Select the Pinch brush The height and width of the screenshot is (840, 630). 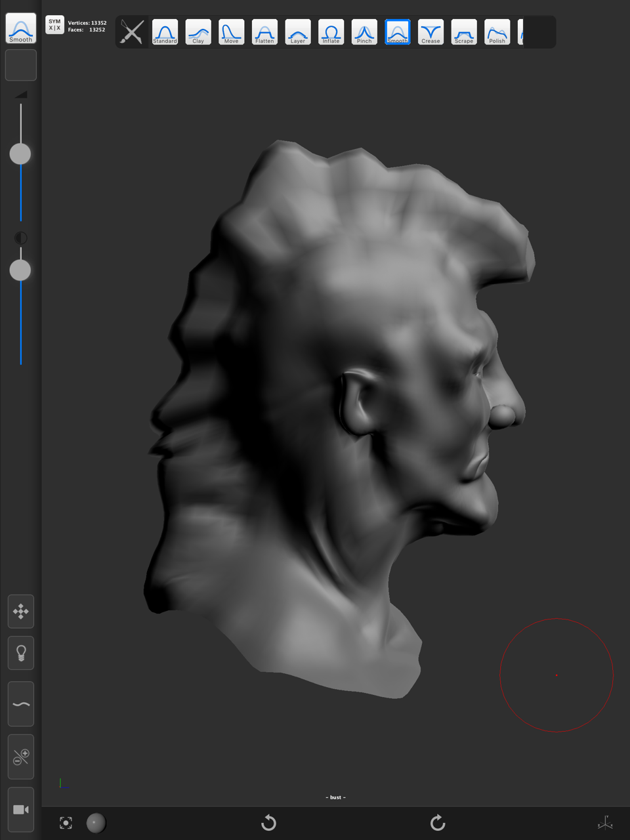(364, 32)
